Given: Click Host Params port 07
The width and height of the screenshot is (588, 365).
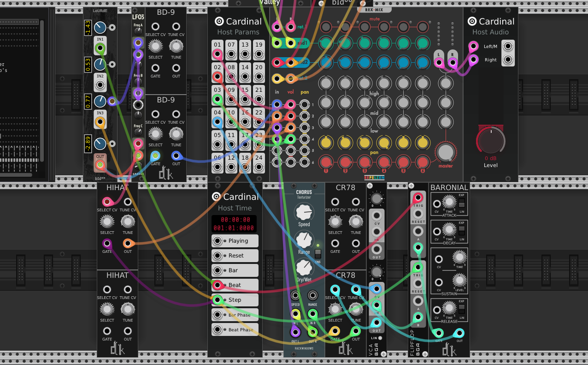Looking at the screenshot, I should (231, 55).
